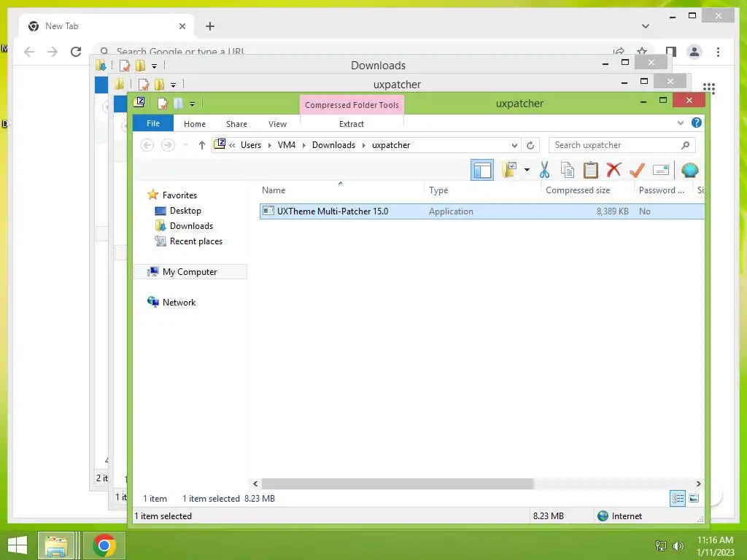Click the Paste clipboard icon
The width and height of the screenshot is (747, 560).
[x=591, y=170]
